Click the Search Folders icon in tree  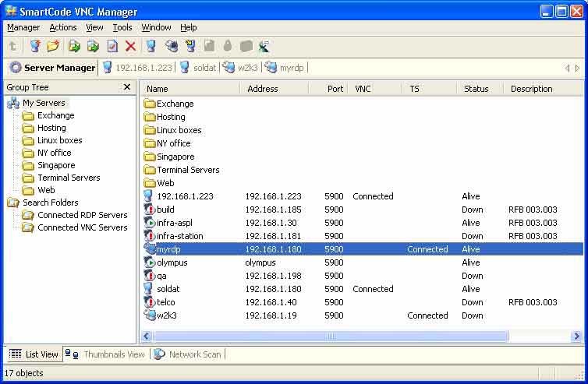13,203
